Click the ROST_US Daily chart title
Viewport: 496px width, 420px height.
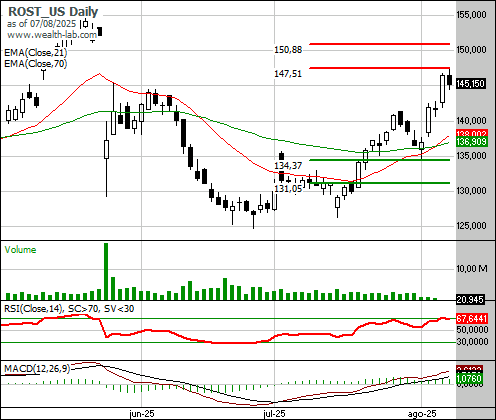coord(53,12)
